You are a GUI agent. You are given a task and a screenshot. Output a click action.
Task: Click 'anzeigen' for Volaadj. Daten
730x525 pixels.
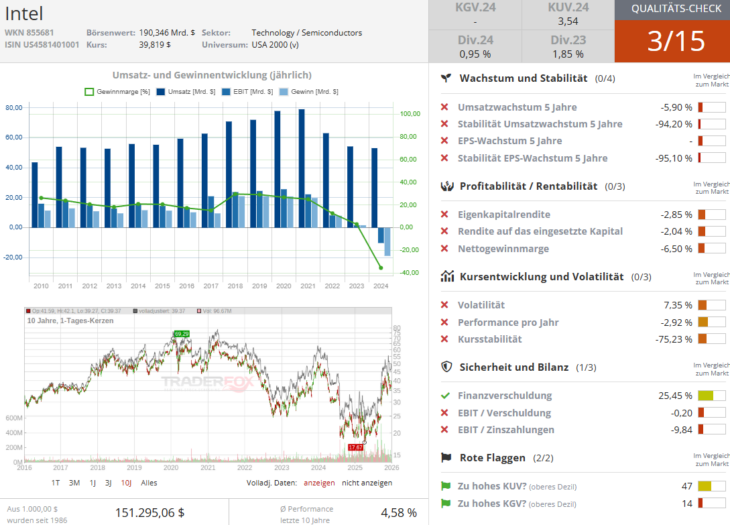point(319,482)
